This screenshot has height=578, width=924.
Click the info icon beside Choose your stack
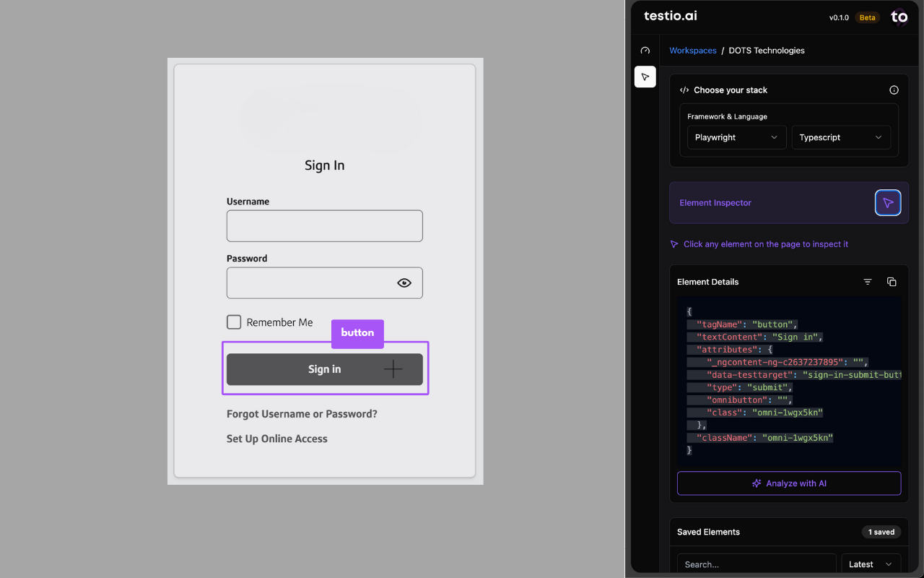coord(894,90)
